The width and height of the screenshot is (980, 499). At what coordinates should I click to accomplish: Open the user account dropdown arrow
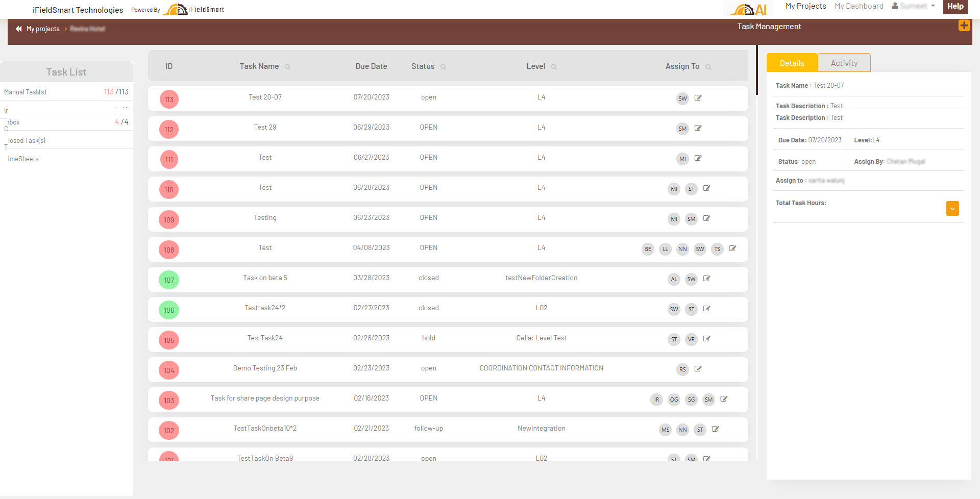pos(933,6)
